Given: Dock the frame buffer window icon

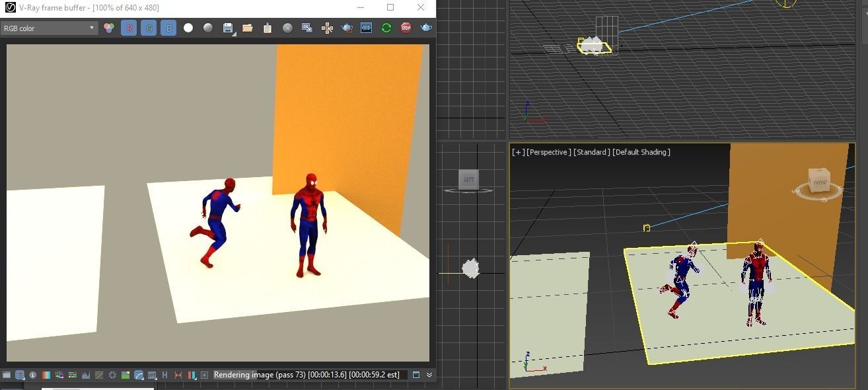Looking at the screenshot, I should pos(416,375).
